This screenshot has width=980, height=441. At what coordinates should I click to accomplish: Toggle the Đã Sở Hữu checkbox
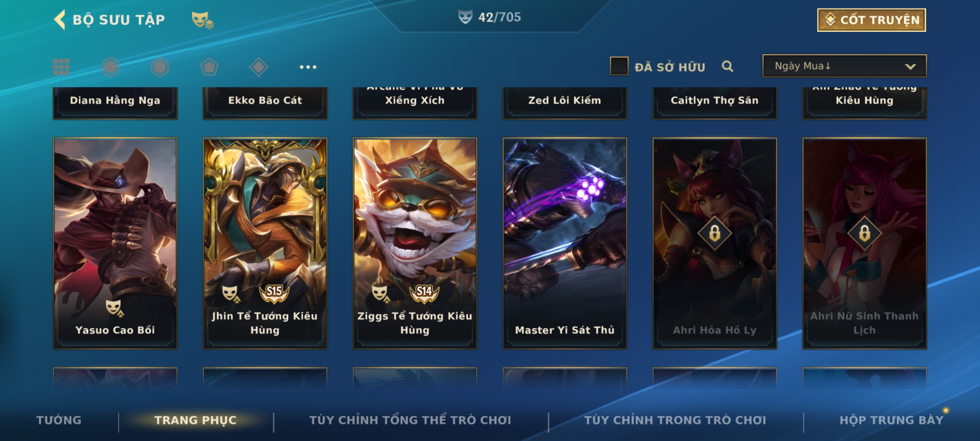[619, 66]
